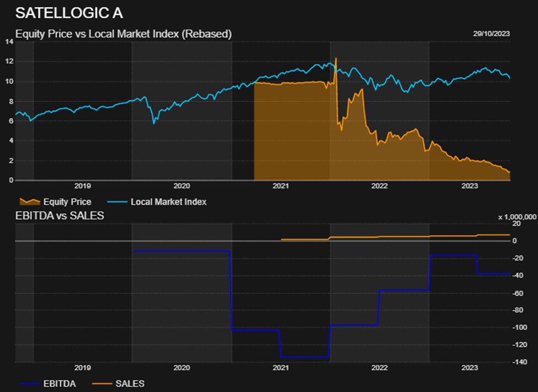The width and height of the screenshot is (538, 392).
Task: Click 2021 on the equity price chart axis
Action: pos(281,186)
